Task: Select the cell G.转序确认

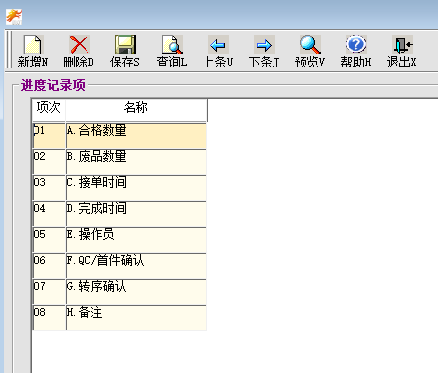Action: pos(136,292)
